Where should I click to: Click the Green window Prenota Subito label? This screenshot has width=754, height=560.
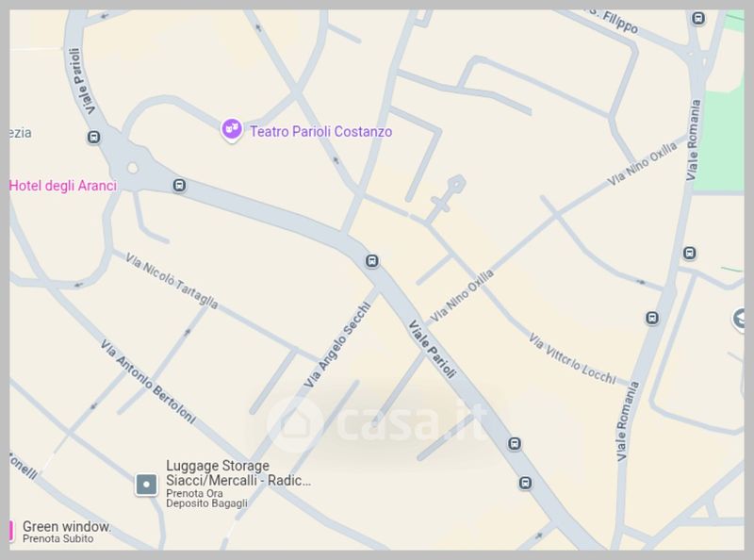point(66,532)
